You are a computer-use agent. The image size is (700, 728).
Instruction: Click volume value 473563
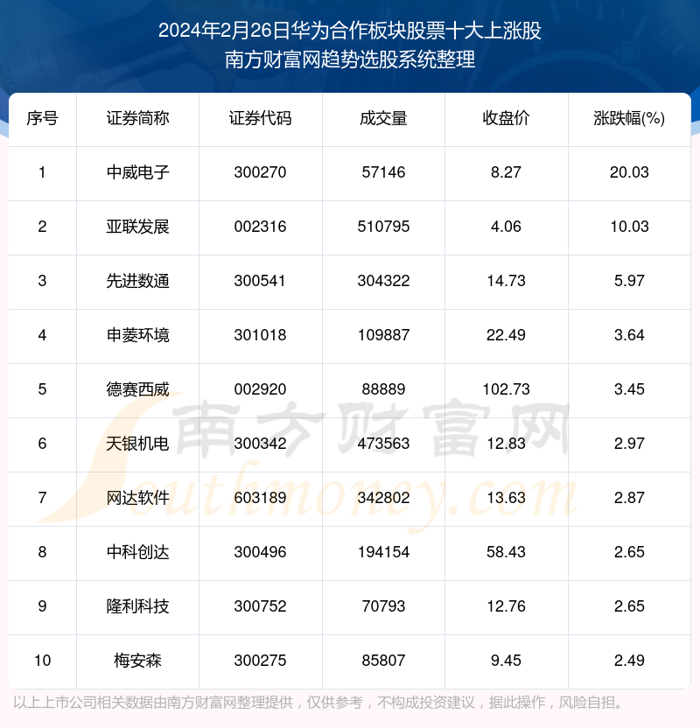[x=383, y=444]
